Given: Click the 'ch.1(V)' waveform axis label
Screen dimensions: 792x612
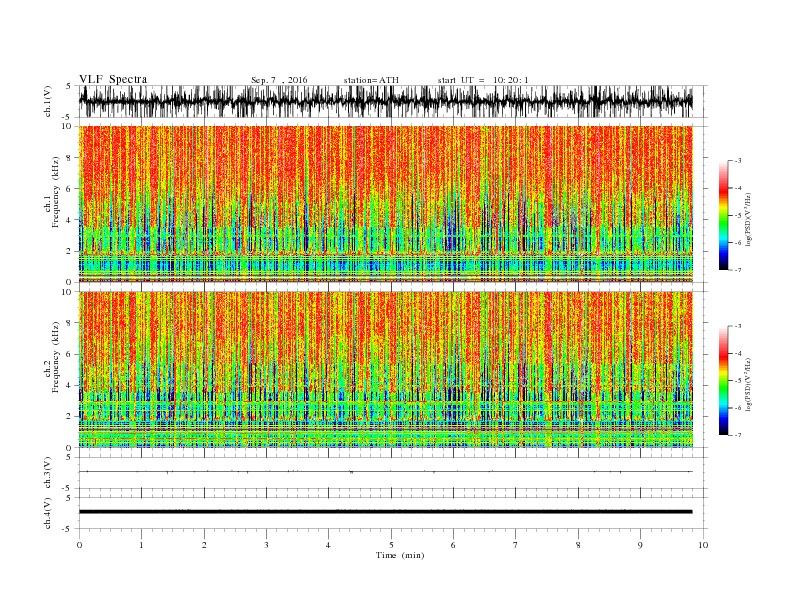Looking at the screenshot, I should point(48,101).
